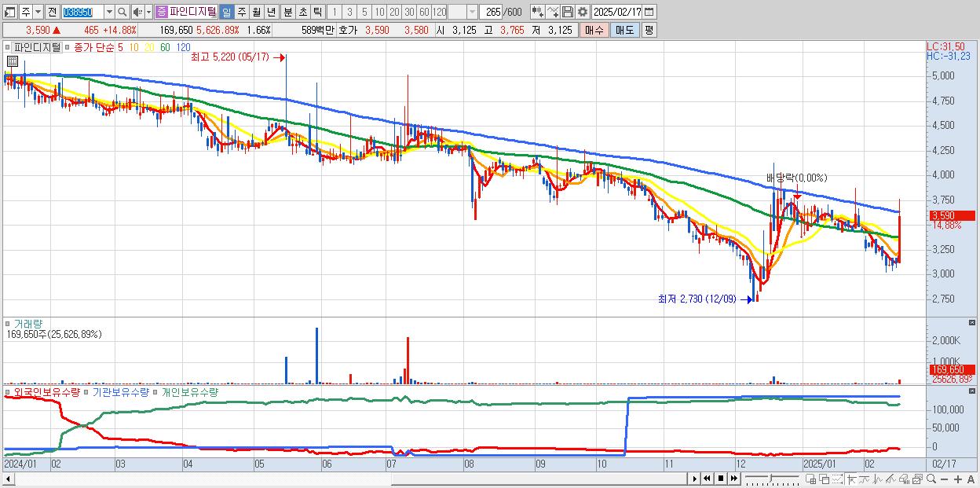The width and height of the screenshot is (980, 488).
Task: Click the vertical line chart icon at bottom
Action: 878,479
